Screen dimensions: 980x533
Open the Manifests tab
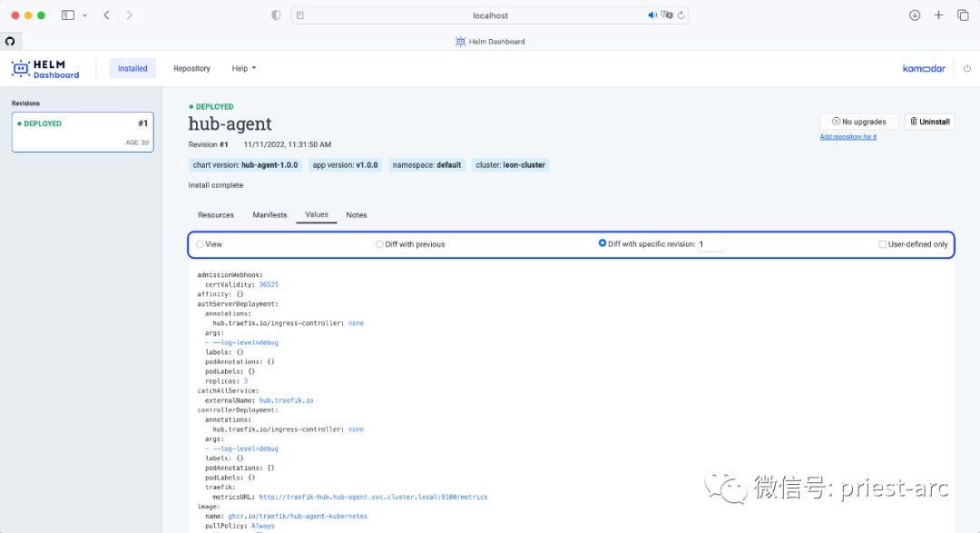coord(269,214)
